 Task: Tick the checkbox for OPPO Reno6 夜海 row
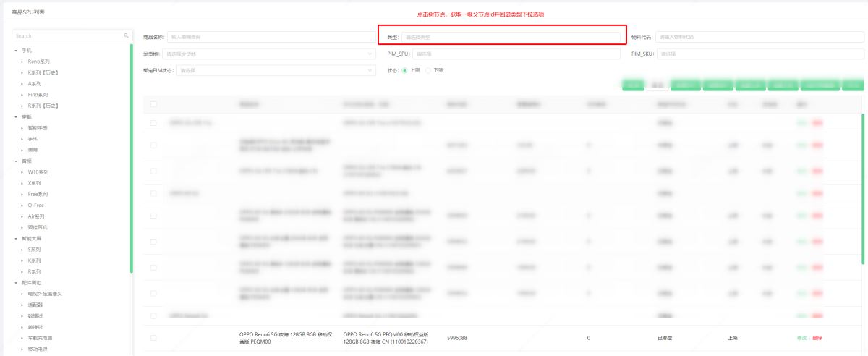coord(153,338)
